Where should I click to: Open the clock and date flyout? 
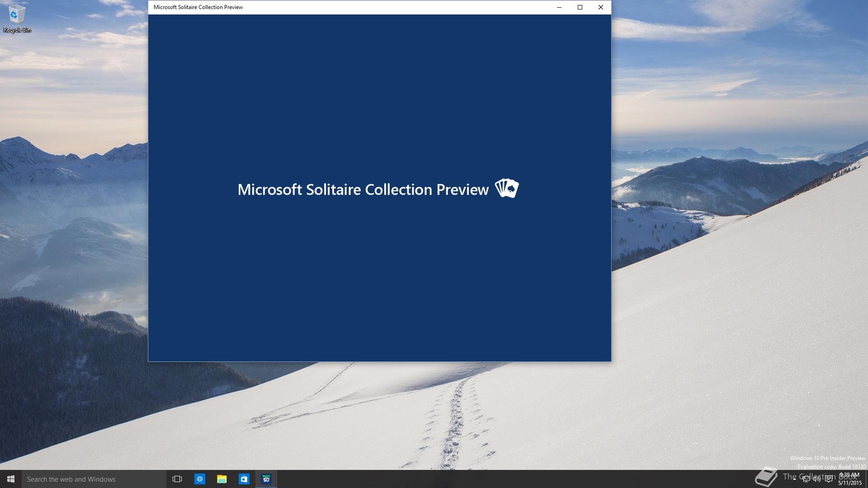[849, 479]
